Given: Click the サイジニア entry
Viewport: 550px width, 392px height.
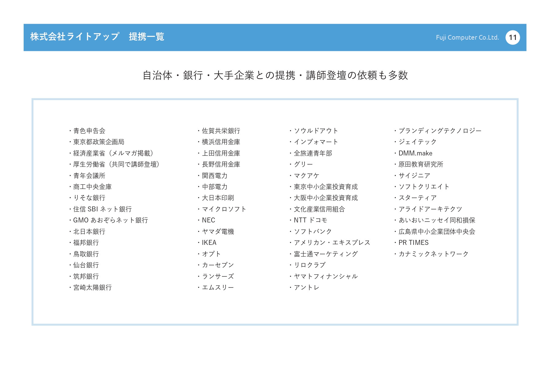Looking at the screenshot, I should pos(412,176).
